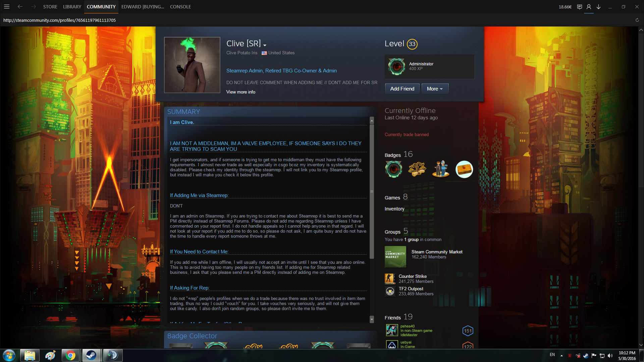Click the Add Friend button
644x362 pixels.
(402, 89)
